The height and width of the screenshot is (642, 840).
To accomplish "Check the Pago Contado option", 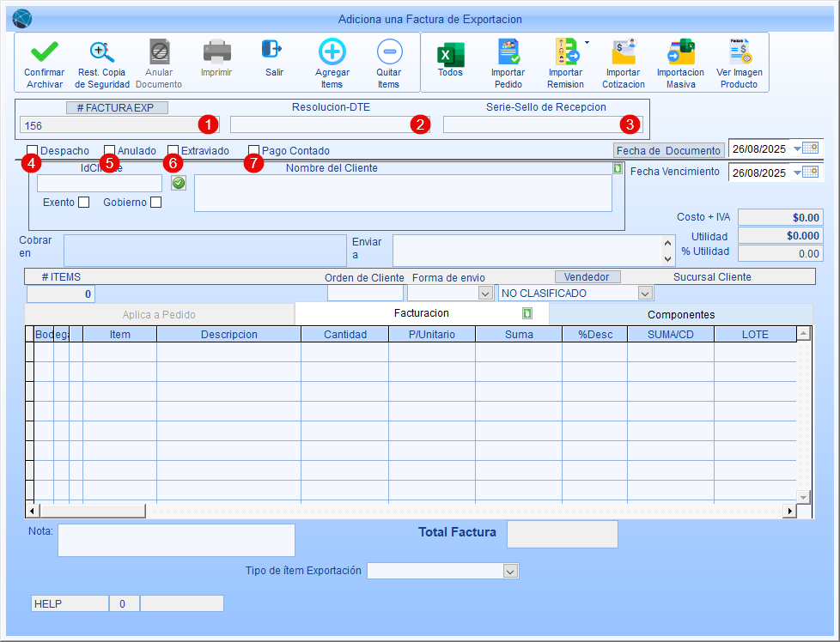I will (253, 150).
